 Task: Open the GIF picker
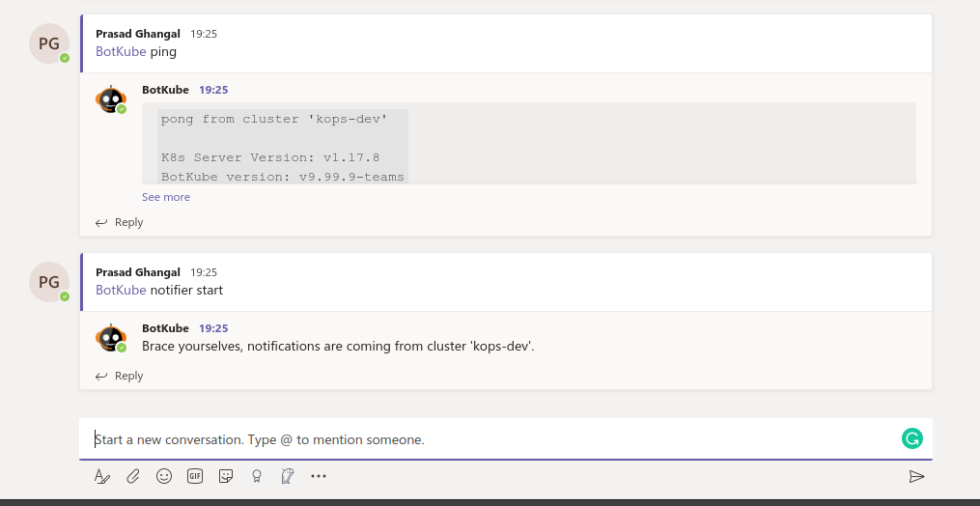click(x=195, y=476)
